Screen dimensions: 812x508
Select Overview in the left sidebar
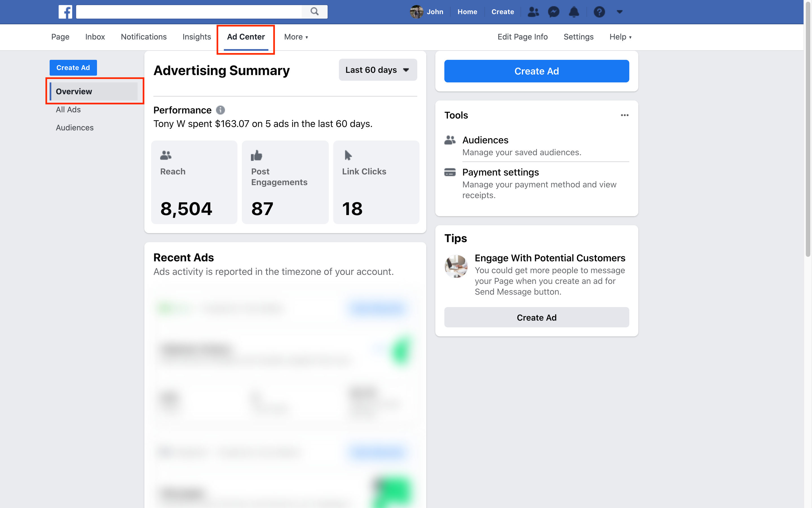(94, 91)
